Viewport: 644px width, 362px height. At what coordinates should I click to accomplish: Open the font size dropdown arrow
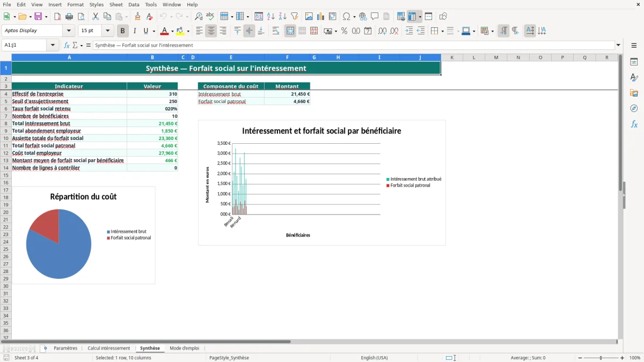[x=107, y=31]
